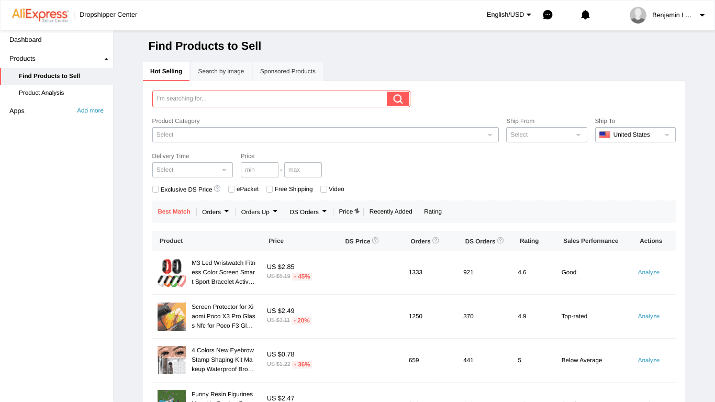Viewport: 715px width, 402px height.
Task: Tick the Video checkbox
Action: coord(323,189)
